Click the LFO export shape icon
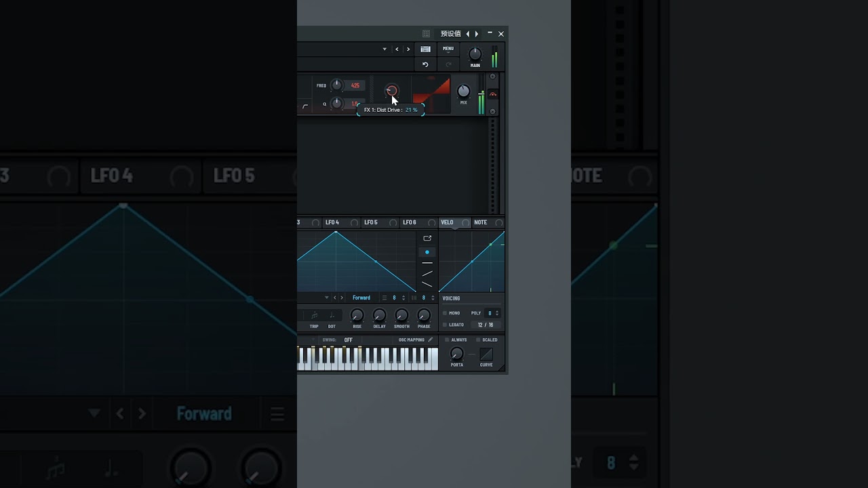The height and width of the screenshot is (488, 868). 427,238
